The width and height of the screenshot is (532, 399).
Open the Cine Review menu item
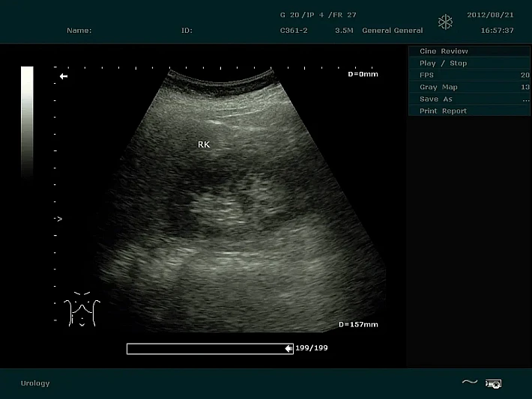click(x=444, y=51)
